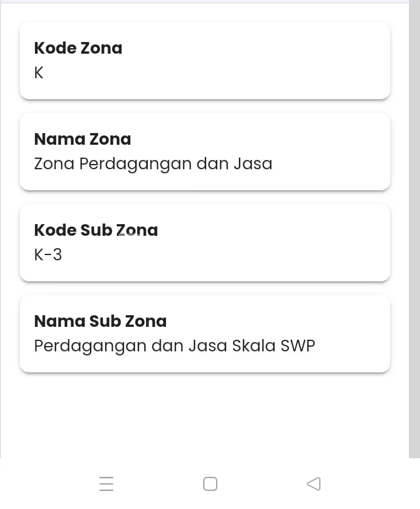
Task: Click the word SWP in the sub zone name
Action: click(298, 346)
